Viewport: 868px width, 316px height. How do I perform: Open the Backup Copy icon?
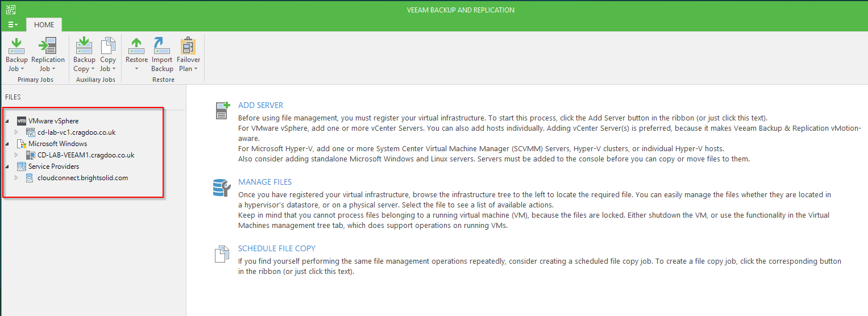84,45
